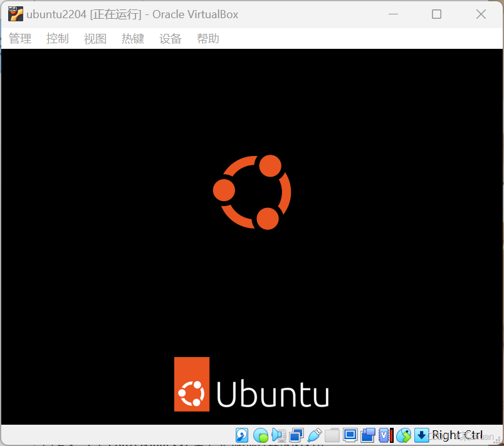
Task: Click the VirtualBox app icon in title bar
Action: pos(16,14)
